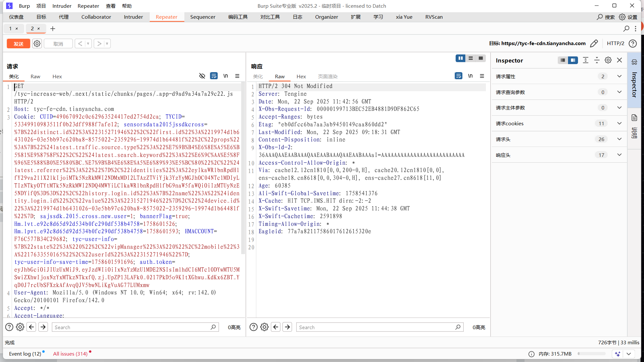Expand the 请求cookies section in Inspector
This screenshot has height=362, width=644.
[x=619, y=123]
